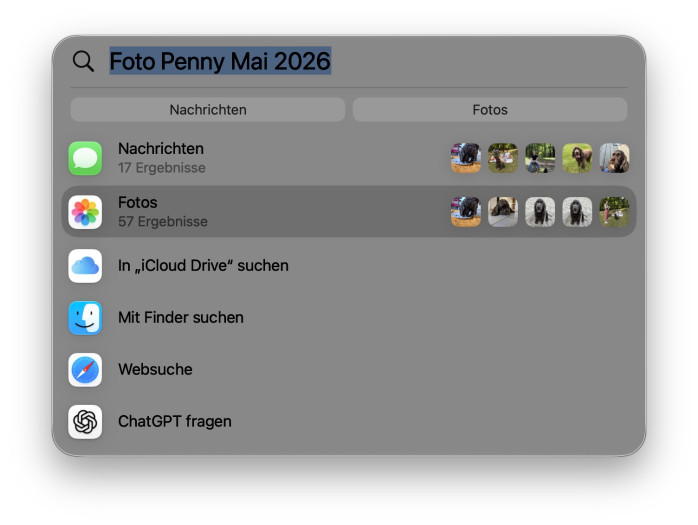Open first photo thumbnail in Fotos row
The height and width of the screenshot is (525, 698).
(466, 212)
